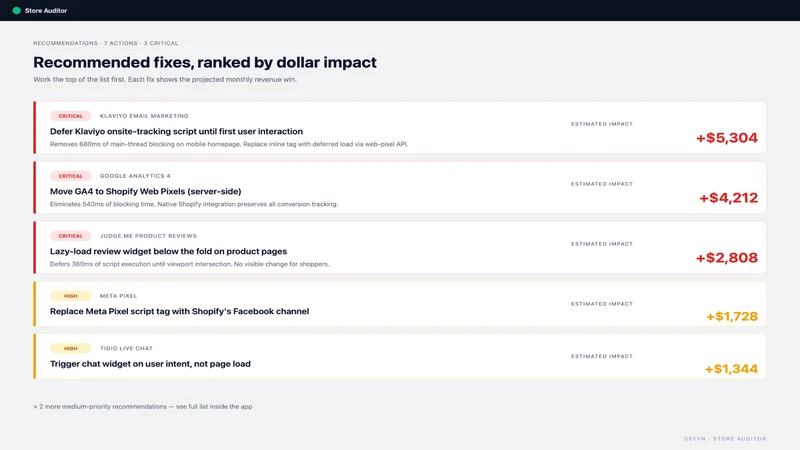The image size is (800, 450).
Task: Click the "Judge.me Product Reviews" label
Action: (x=148, y=236)
